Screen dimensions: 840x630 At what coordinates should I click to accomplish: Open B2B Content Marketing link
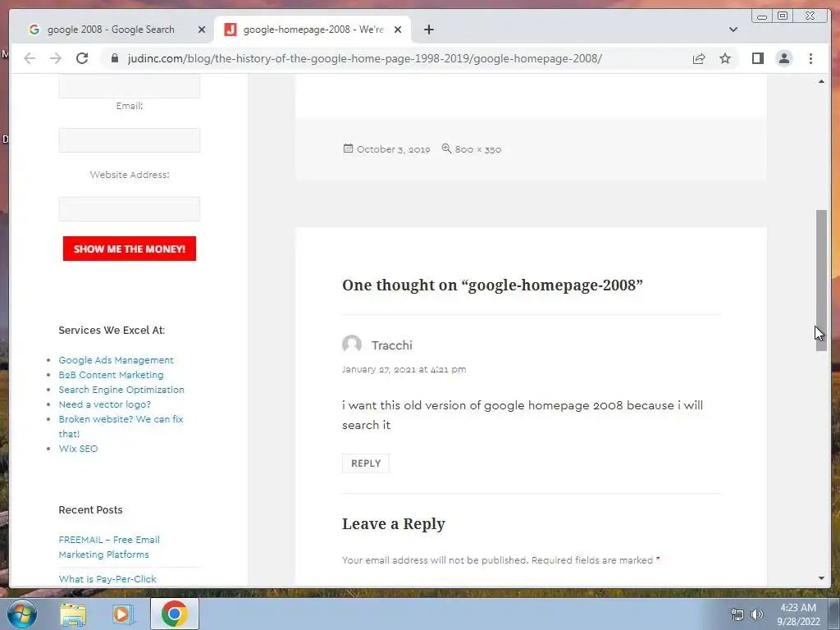click(x=111, y=375)
